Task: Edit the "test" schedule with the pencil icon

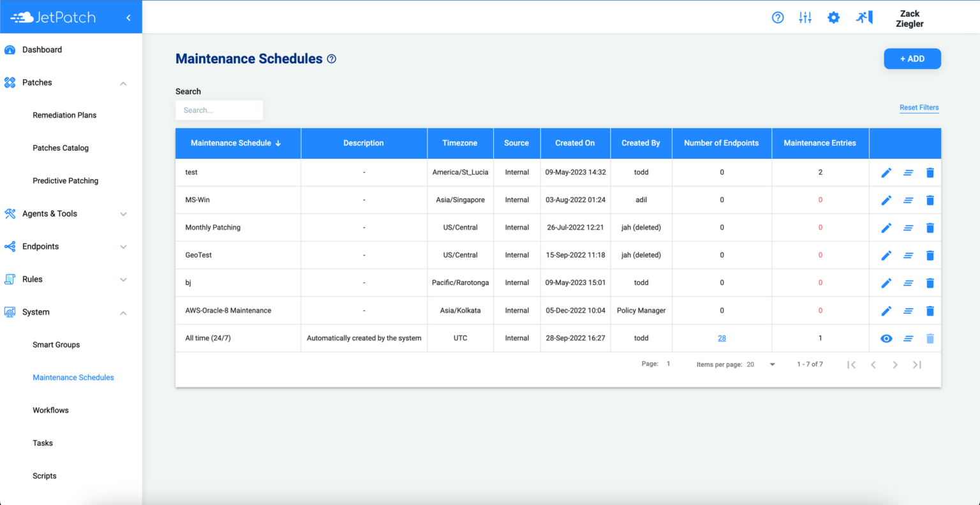Action: [886, 172]
